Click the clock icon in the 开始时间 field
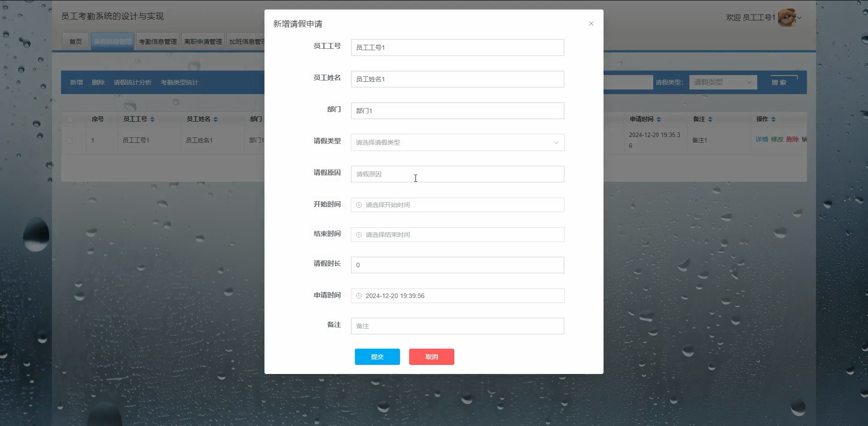 359,204
